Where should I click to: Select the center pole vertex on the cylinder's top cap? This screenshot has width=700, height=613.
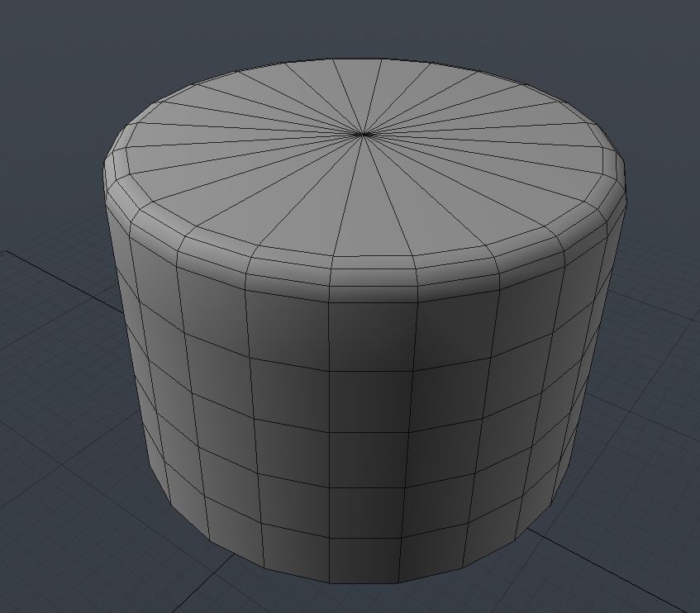pos(364,134)
